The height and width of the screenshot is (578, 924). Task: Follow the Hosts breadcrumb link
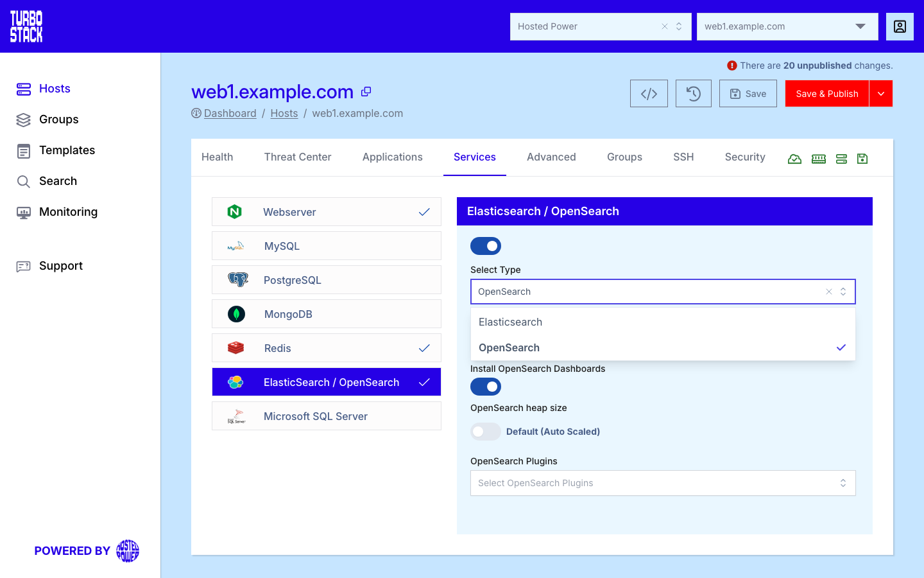point(284,114)
